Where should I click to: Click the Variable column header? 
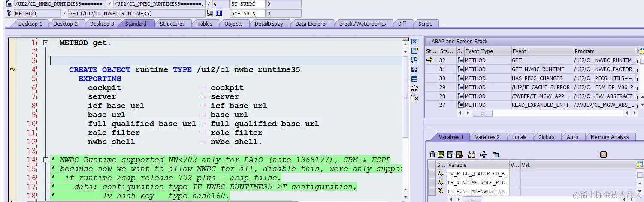tap(478, 165)
